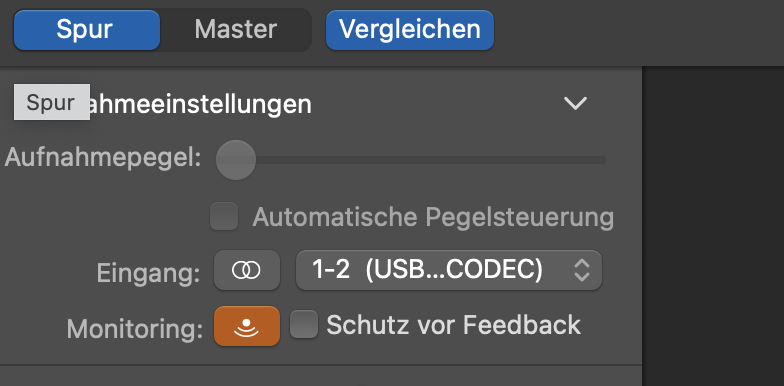Toggle the stereo input format icon
This screenshot has width=784, height=386.
[x=246, y=270]
